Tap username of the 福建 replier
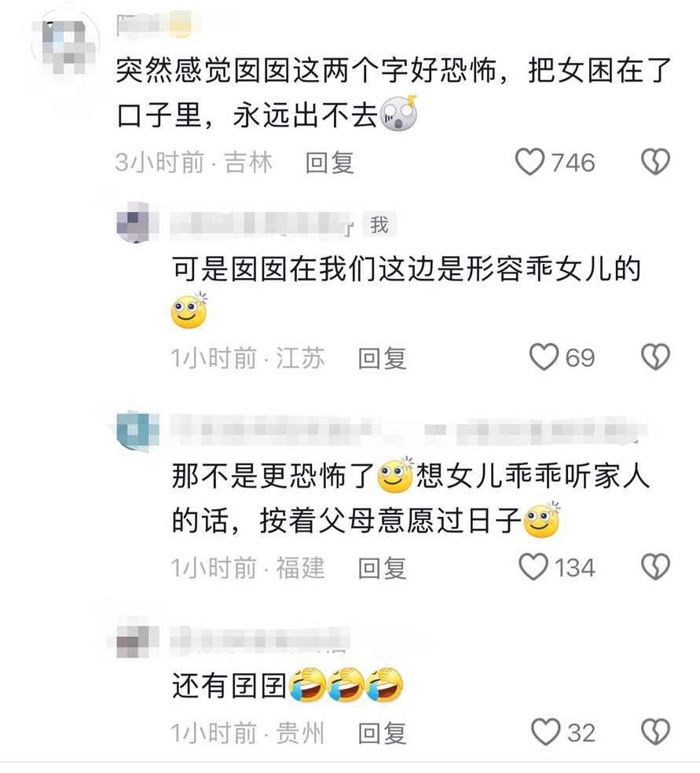This screenshot has width=700, height=773. pyautogui.click(x=409, y=430)
